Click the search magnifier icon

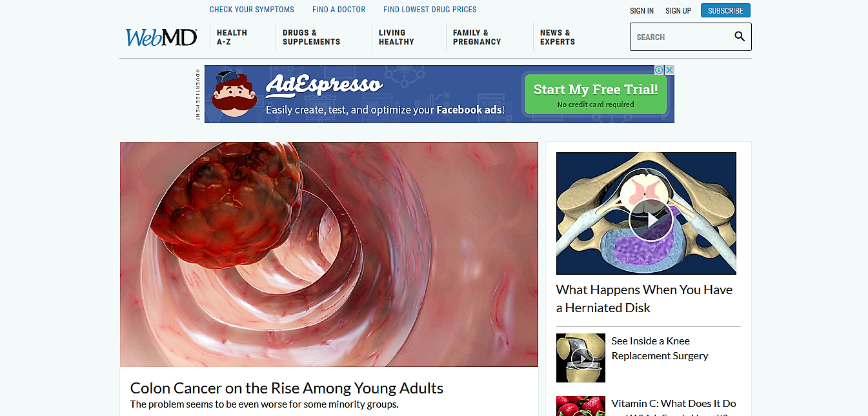point(740,37)
